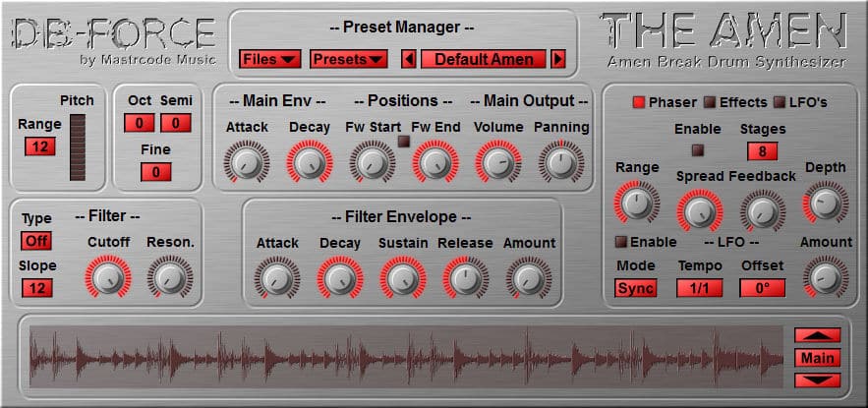
Task: Click the up arrow above Main
Action: pos(818,335)
